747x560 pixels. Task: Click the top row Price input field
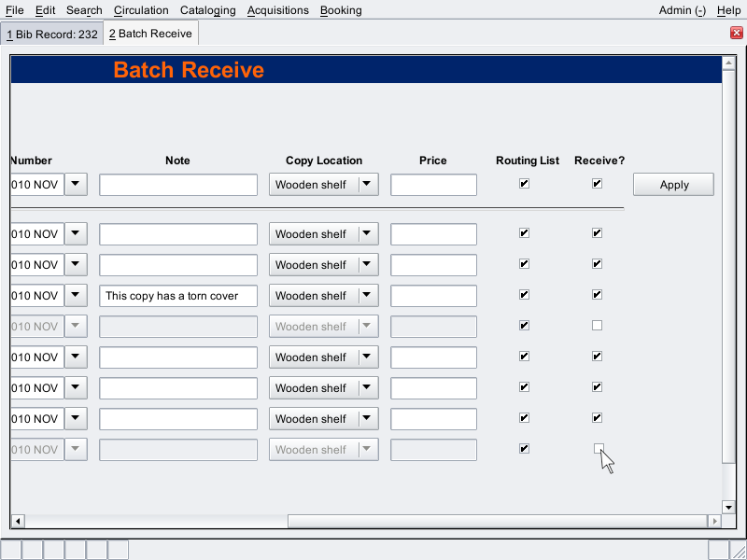(x=433, y=185)
